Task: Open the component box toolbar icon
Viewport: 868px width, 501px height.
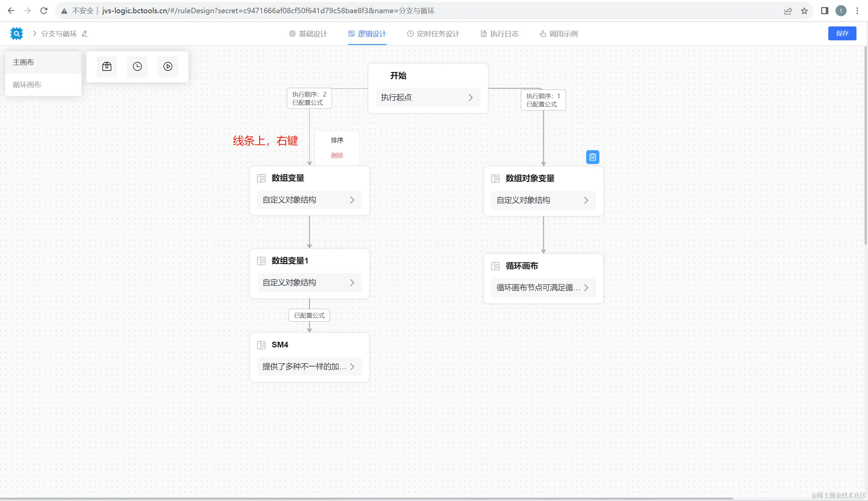Action: pos(107,66)
